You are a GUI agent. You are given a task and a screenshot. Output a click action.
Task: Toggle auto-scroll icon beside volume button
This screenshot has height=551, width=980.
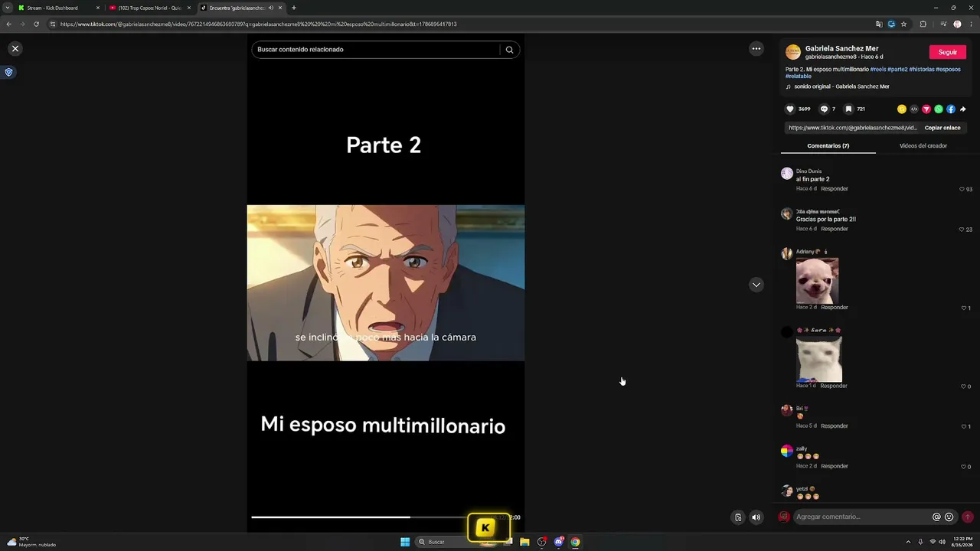pos(738,517)
